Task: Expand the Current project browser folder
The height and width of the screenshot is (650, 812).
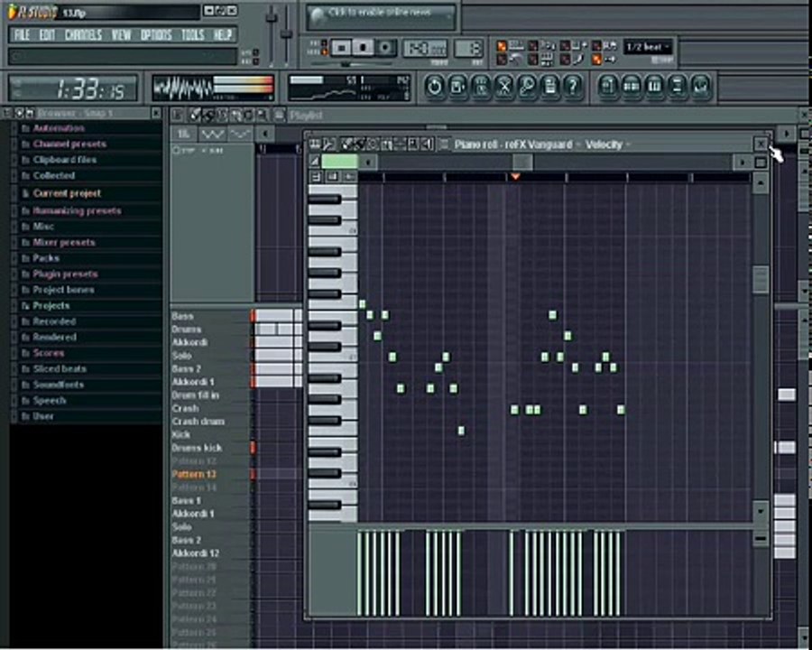Action: [x=67, y=193]
